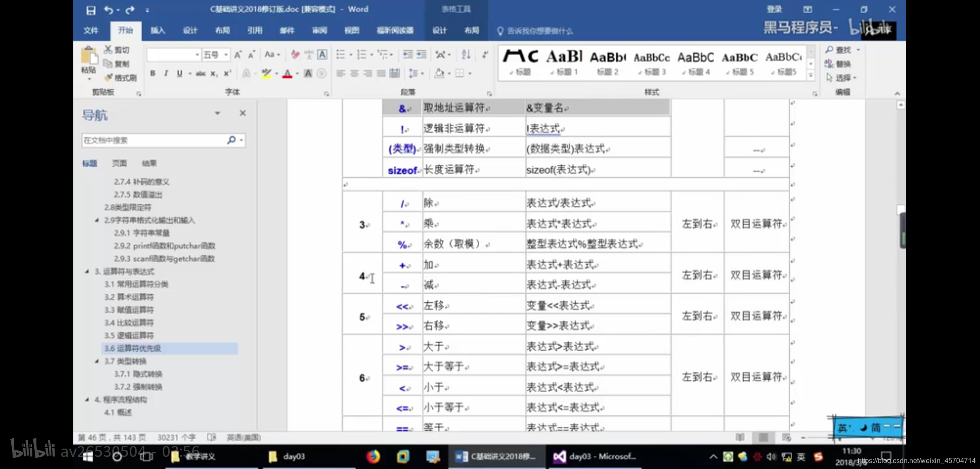The image size is (980, 469).
Task: Collapse the ribbon with the up arrow
Action: [897, 93]
